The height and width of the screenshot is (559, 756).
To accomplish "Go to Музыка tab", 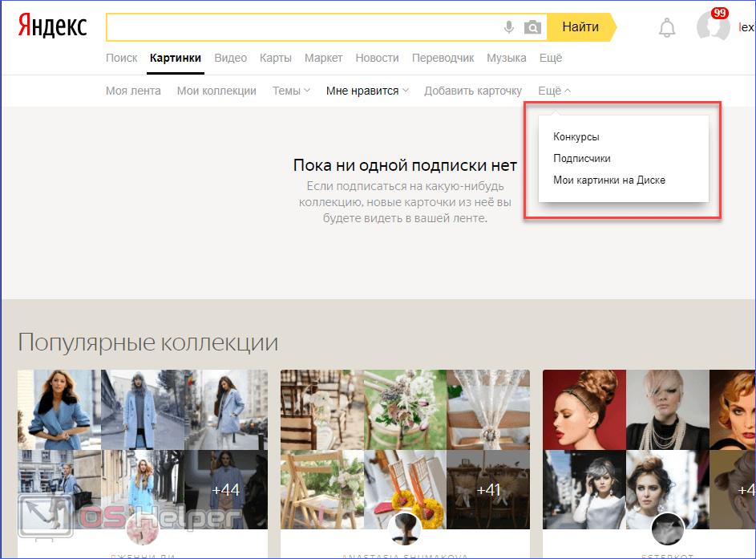I will (506, 58).
